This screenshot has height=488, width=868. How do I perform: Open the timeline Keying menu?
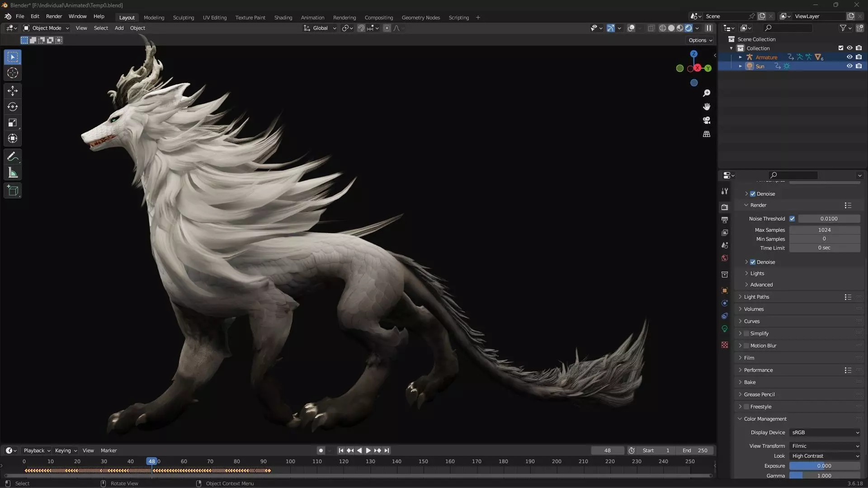(x=66, y=450)
